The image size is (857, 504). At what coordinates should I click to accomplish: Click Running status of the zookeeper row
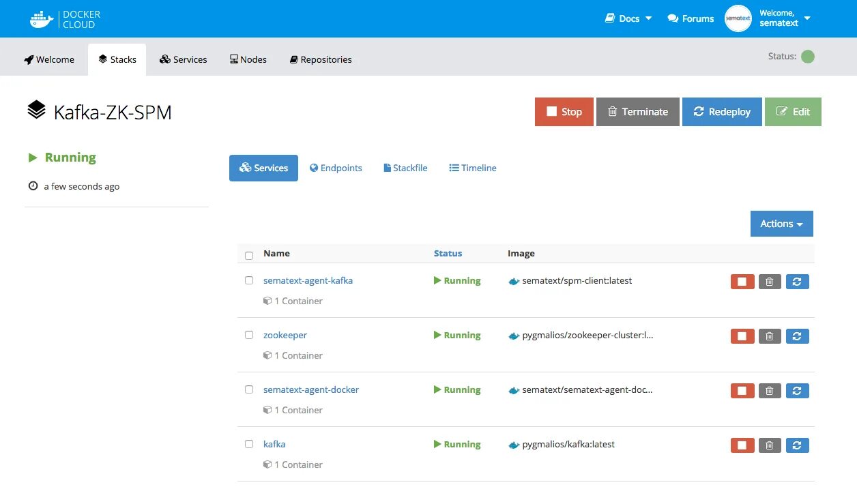click(457, 335)
